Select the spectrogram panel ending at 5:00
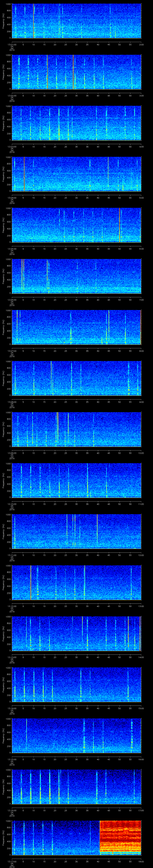The height and width of the screenshot is (868, 153). point(76,174)
